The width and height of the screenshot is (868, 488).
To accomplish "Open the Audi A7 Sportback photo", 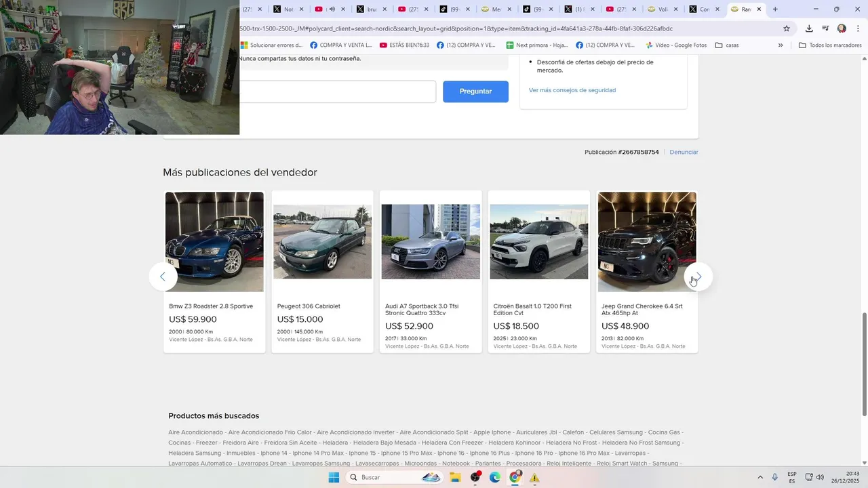I will click(x=431, y=242).
